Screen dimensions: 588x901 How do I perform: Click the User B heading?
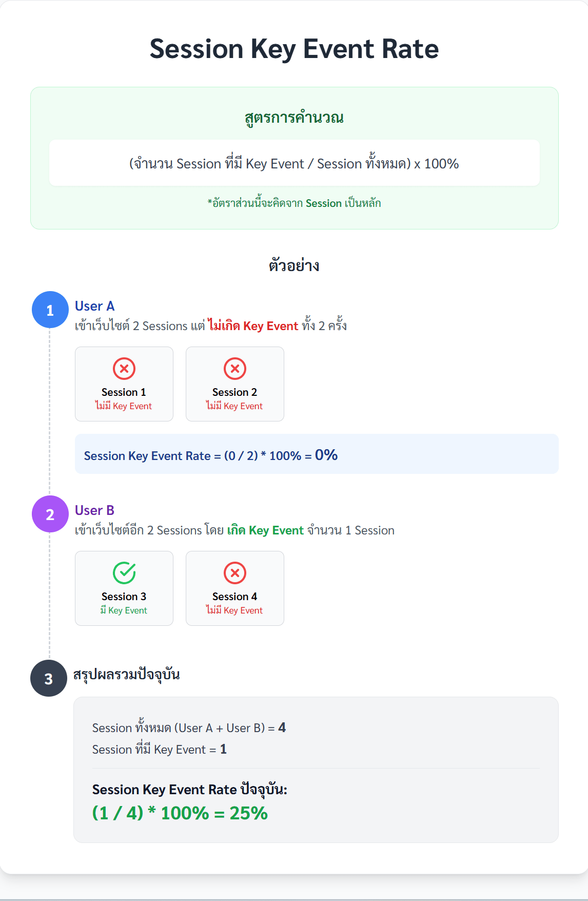(x=95, y=511)
